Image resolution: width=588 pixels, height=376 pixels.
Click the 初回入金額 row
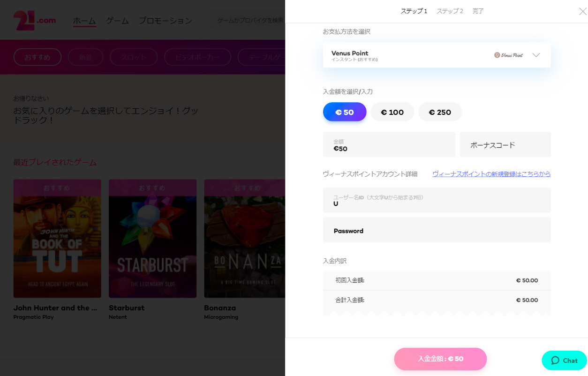point(437,280)
